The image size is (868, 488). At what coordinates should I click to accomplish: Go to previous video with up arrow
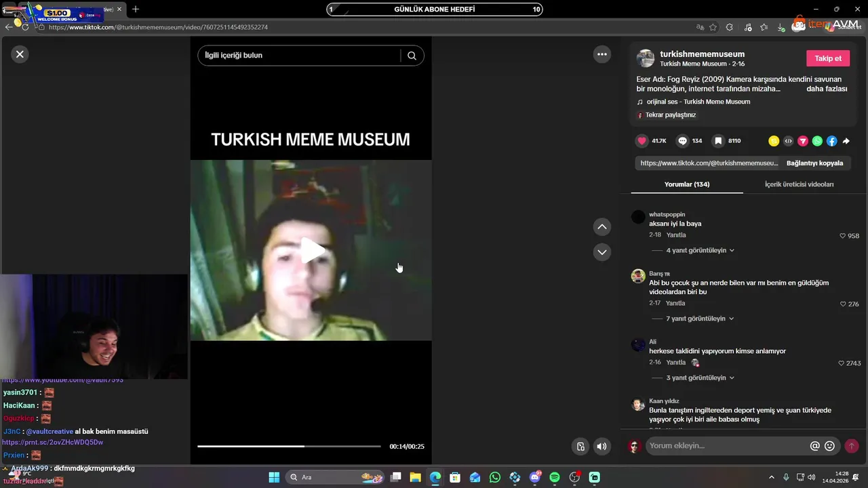coord(601,227)
